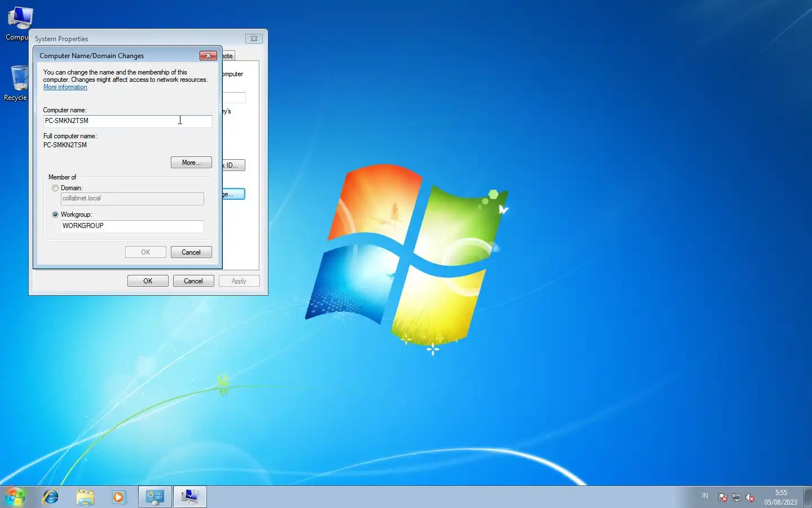Click the More... button

pos(191,163)
